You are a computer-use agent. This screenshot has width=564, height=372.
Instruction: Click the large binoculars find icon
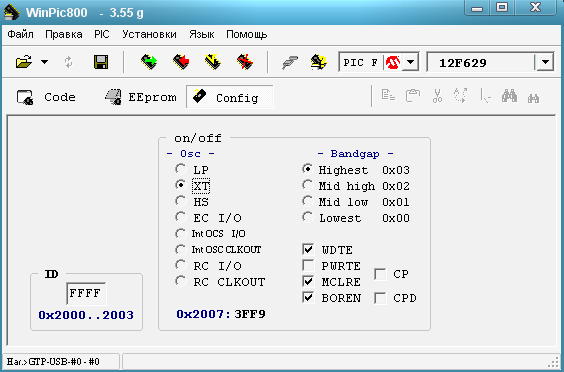click(509, 96)
